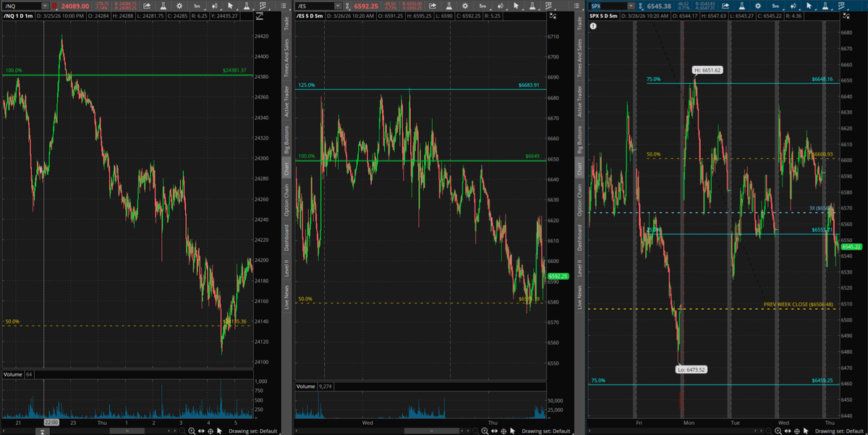The image size is (868, 435).
Task: Open Big Buttons tab beside the /ES chart
Action: coord(579,140)
